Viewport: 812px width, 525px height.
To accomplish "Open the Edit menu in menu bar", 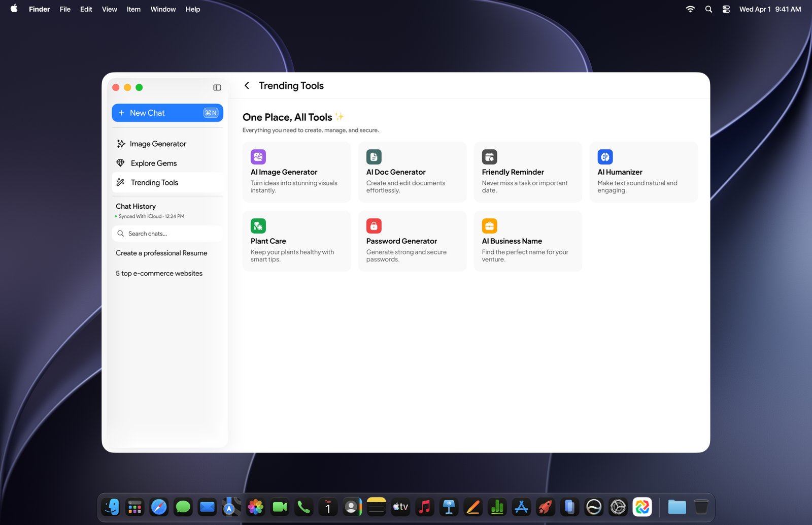I will coord(86,9).
